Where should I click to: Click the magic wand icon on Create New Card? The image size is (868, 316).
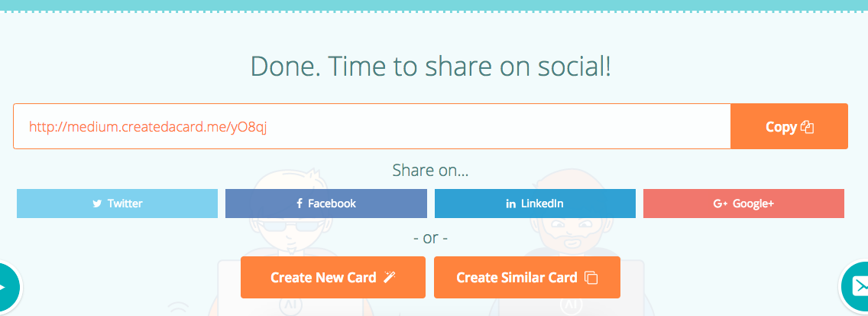click(390, 278)
